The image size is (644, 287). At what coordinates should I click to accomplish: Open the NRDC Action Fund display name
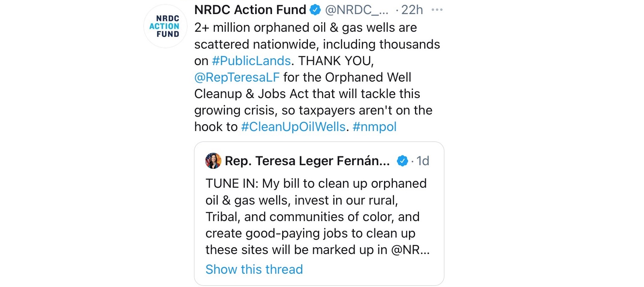tap(250, 10)
